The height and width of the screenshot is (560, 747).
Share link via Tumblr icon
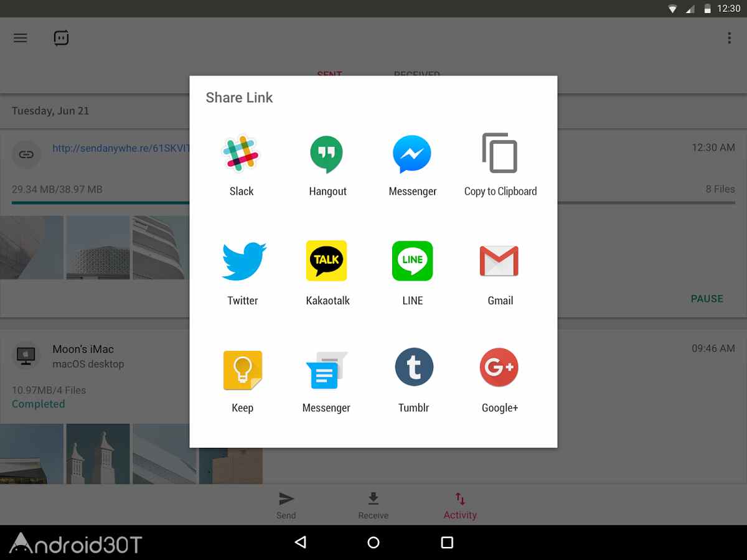coord(414,367)
